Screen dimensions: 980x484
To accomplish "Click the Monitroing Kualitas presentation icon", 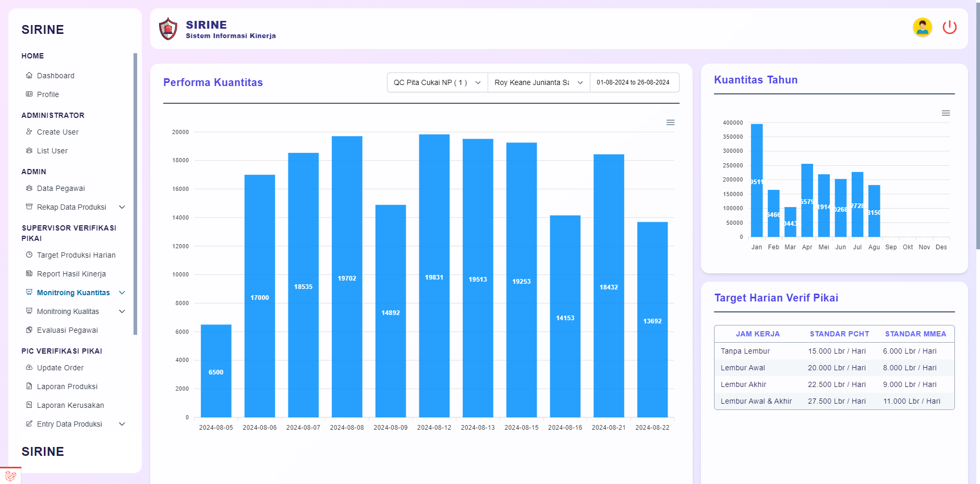I will [29, 311].
